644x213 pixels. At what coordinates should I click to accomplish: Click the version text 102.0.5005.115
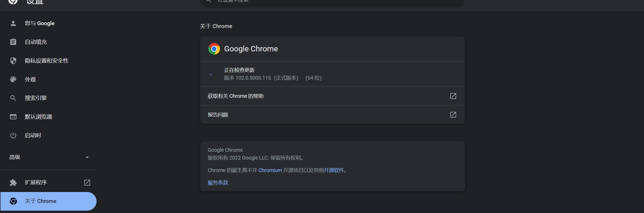coord(253,78)
